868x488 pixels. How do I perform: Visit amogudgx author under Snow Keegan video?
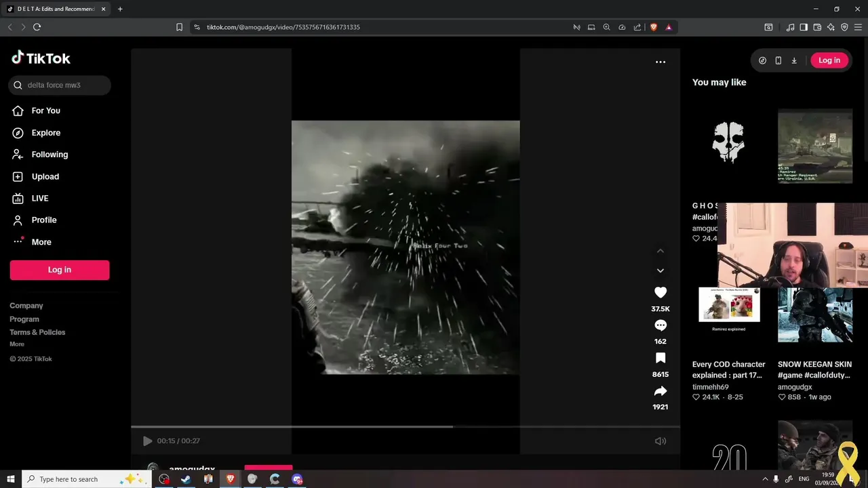795,387
